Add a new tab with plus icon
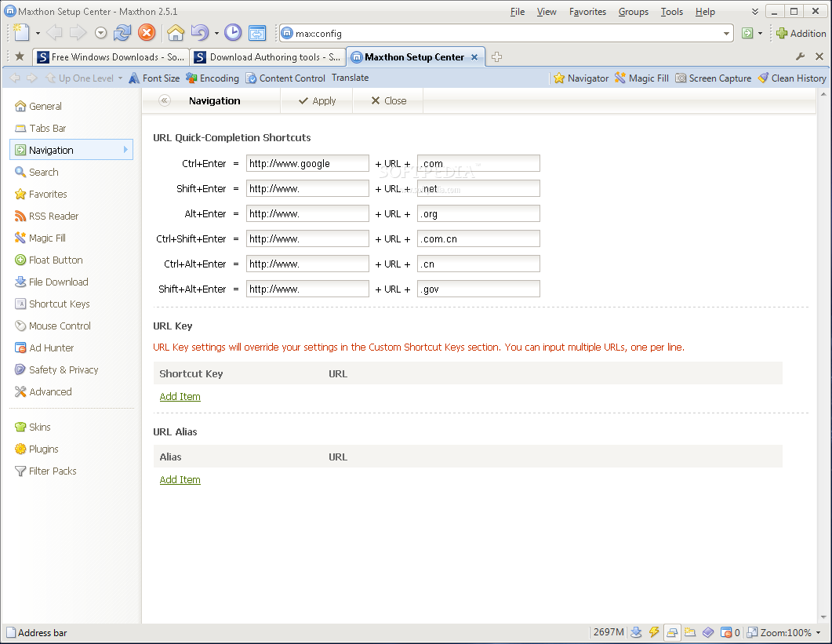Screen dimensions: 832x644 coord(496,56)
